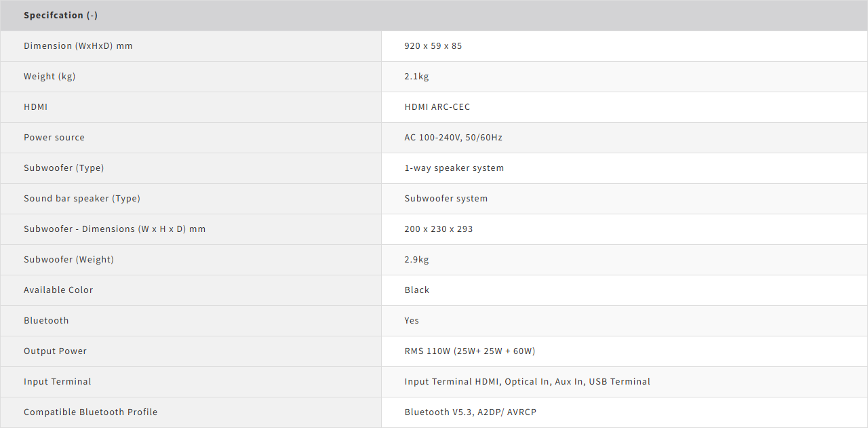Select the Subwoofer system value
Screen dimensions: 868x428
446,199
